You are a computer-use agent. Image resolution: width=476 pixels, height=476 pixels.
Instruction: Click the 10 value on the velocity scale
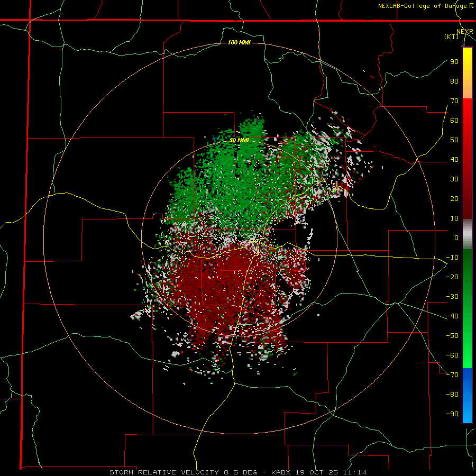point(454,218)
